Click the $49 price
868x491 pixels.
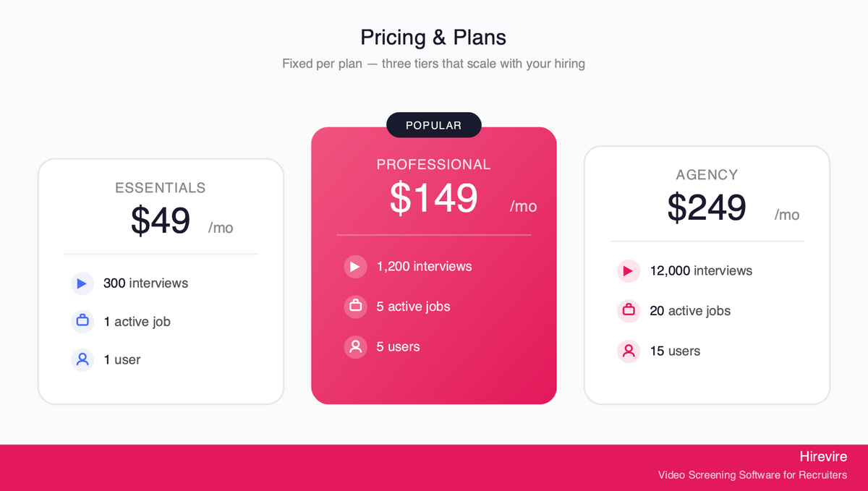point(161,221)
